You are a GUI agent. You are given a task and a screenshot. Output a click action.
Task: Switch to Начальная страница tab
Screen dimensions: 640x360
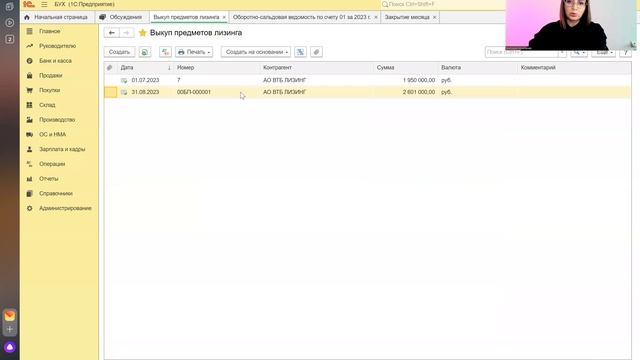point(56,17)
